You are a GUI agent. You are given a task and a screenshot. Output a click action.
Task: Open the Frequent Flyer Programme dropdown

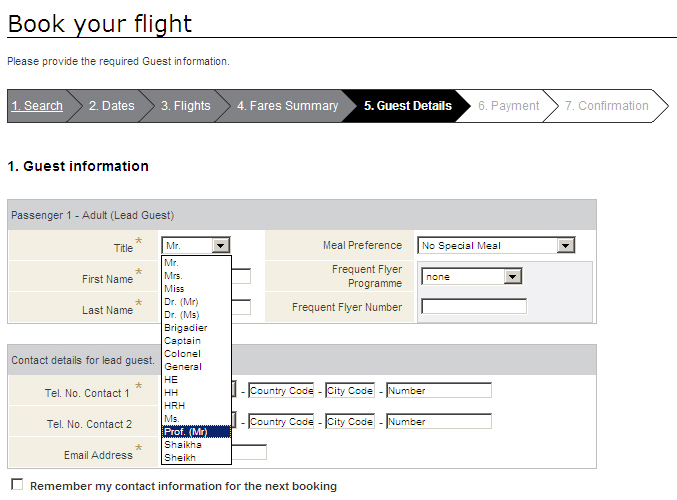[513, 276]
